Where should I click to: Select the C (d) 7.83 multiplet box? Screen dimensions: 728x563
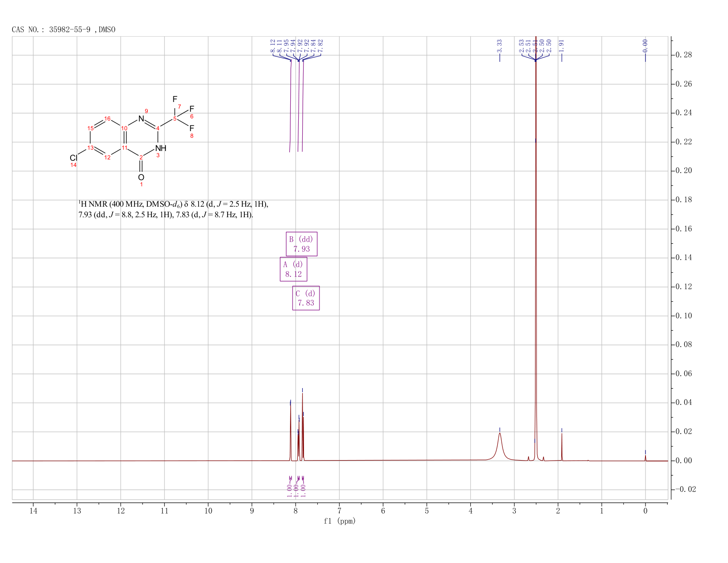306,298
